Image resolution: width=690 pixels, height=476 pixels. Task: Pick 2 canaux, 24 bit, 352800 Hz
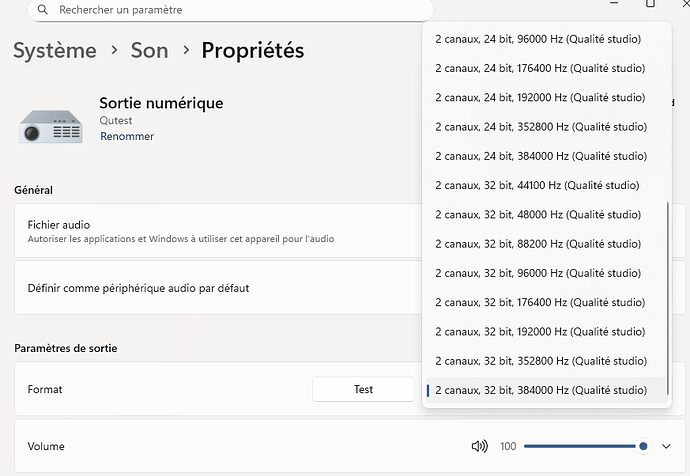[x=540, y=127]
